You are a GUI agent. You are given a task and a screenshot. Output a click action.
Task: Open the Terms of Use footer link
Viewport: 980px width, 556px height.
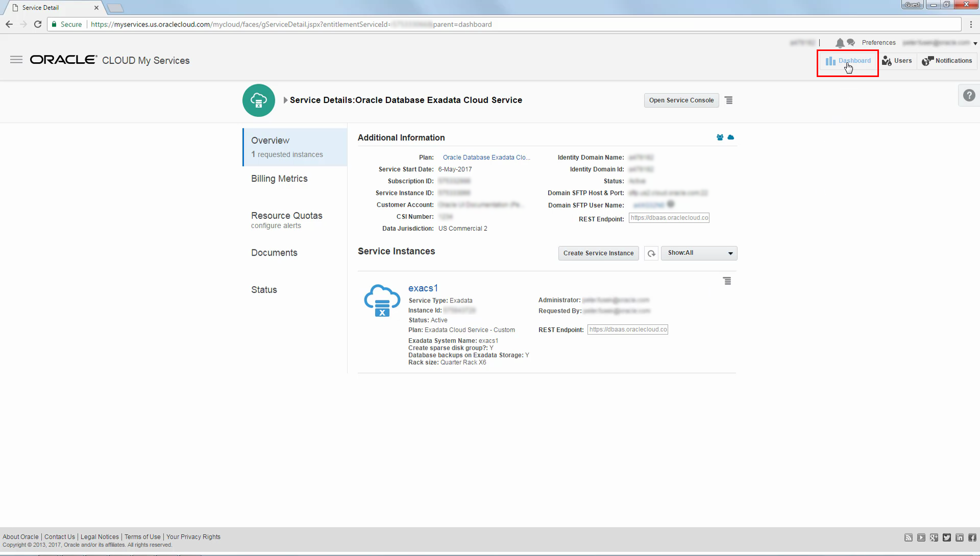(142, 537)
